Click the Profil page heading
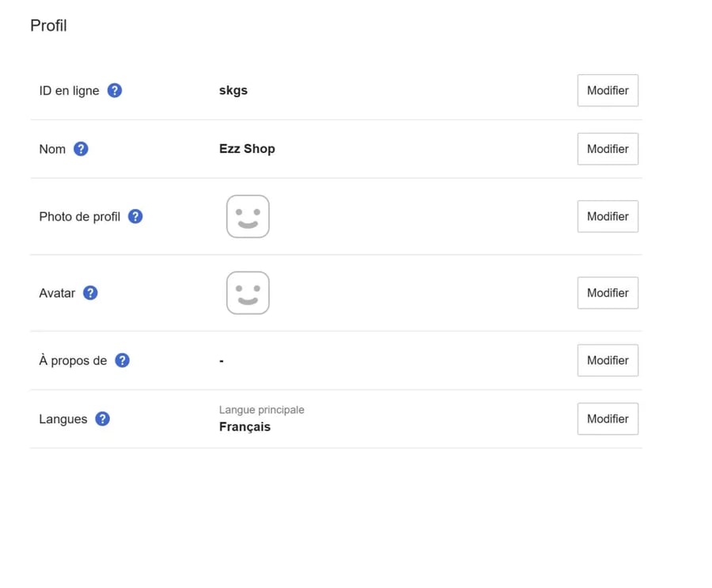Screen dimensions: 712x588 coord(48,25)
